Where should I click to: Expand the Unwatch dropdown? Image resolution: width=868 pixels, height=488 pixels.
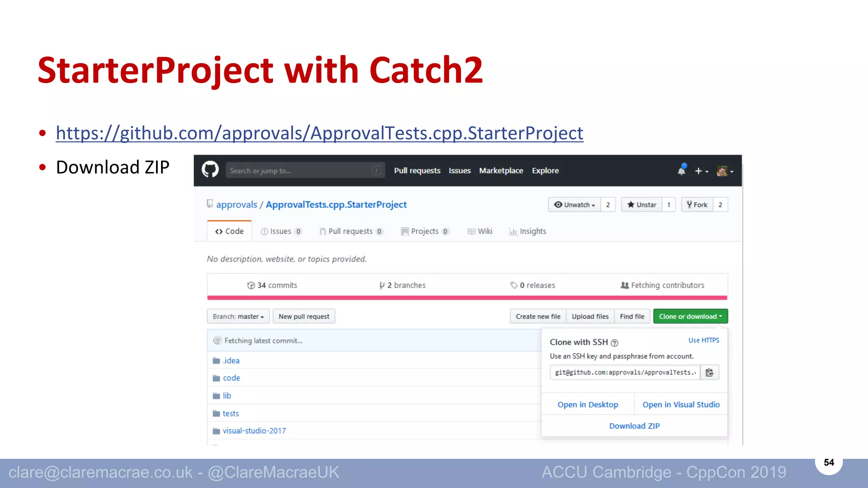point(574,205)
